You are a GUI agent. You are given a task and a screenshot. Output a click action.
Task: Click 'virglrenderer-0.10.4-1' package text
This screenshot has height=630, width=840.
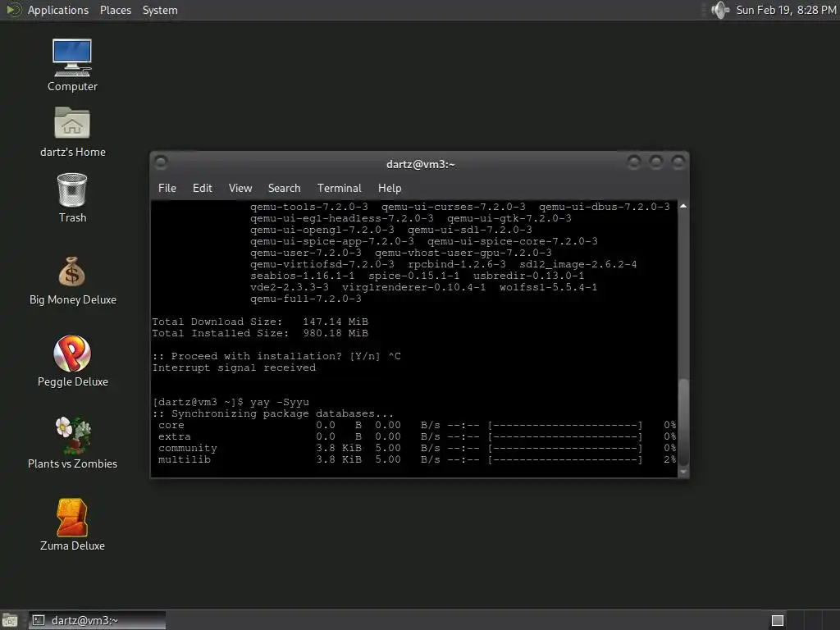click(414, 287)
